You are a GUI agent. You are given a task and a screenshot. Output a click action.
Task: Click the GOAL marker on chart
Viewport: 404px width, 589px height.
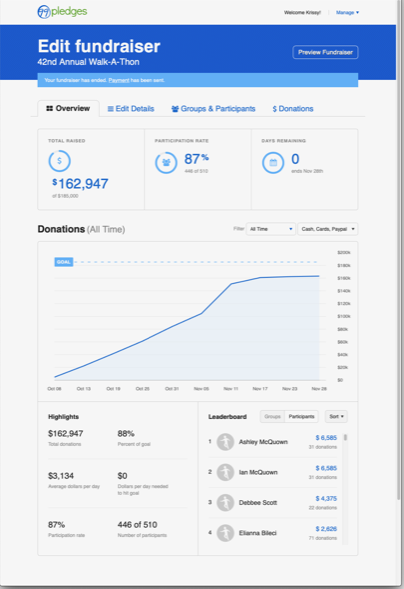63,262
